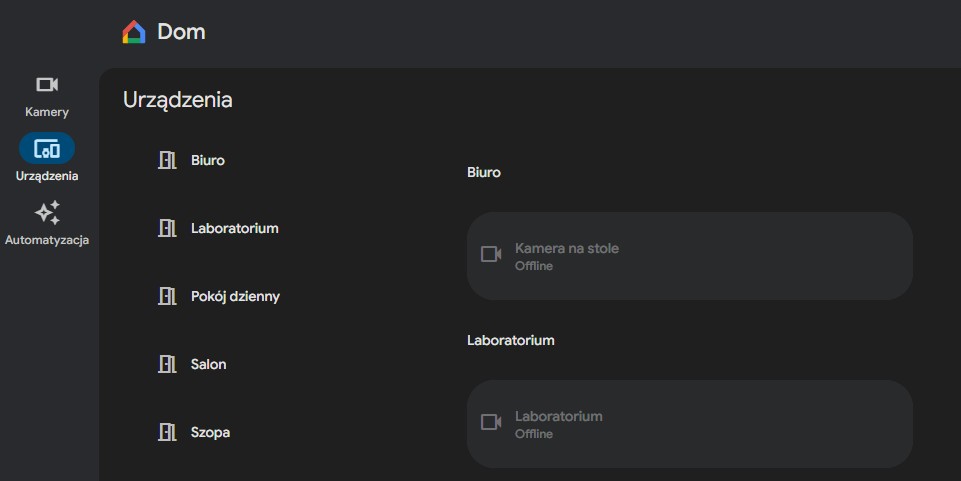Image resolution: width=961 pixels, height=481 pixels.
Task: Select Laboratorium room in list
Action: tap(235, 228)
